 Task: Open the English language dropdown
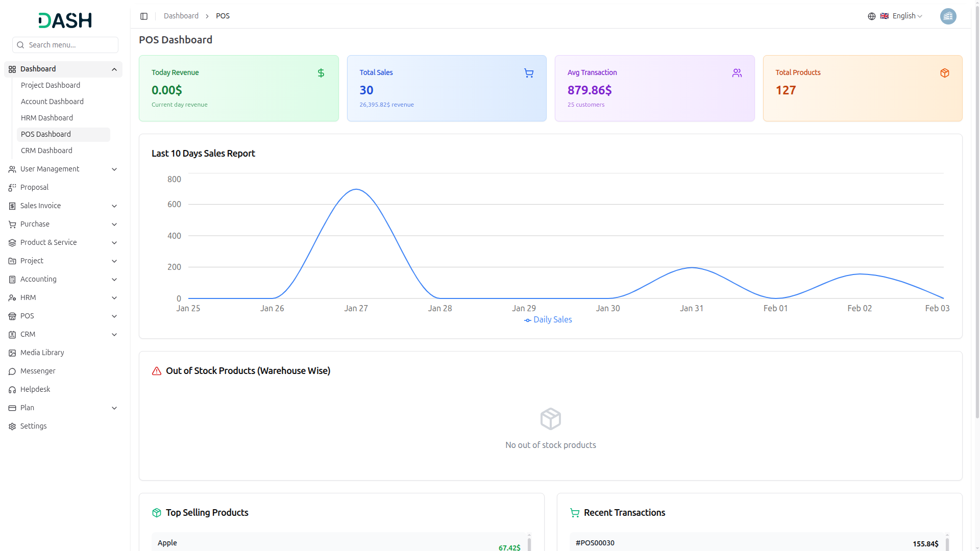point(901,16)
